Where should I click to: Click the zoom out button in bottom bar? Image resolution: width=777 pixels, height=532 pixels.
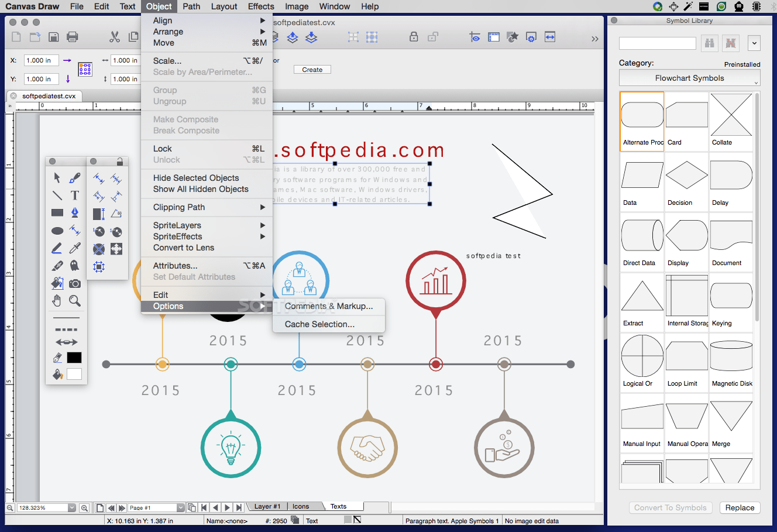[10, 508]
